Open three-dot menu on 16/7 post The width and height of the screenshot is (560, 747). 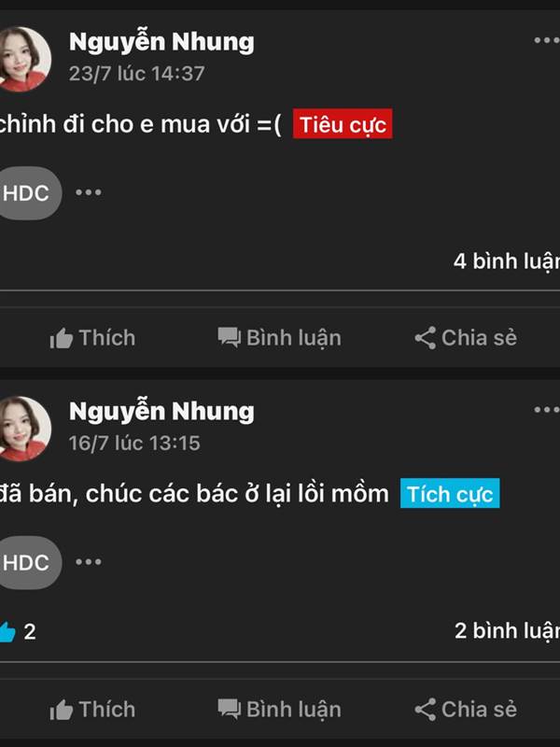547,410
